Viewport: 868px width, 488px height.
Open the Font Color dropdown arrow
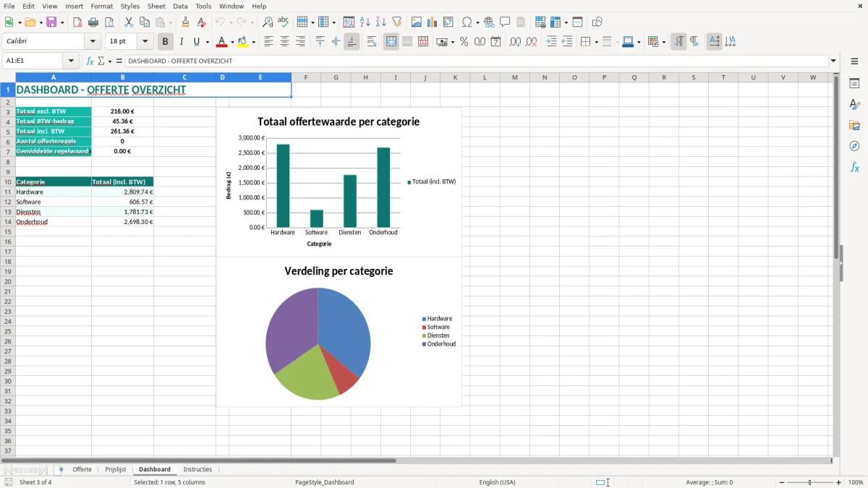click(232, 42)
